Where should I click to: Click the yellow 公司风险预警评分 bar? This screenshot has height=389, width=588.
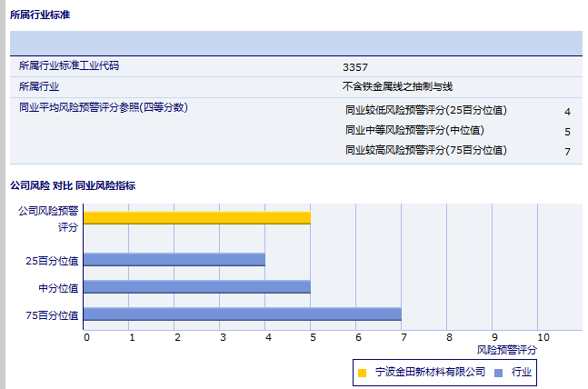click(196, 218)
